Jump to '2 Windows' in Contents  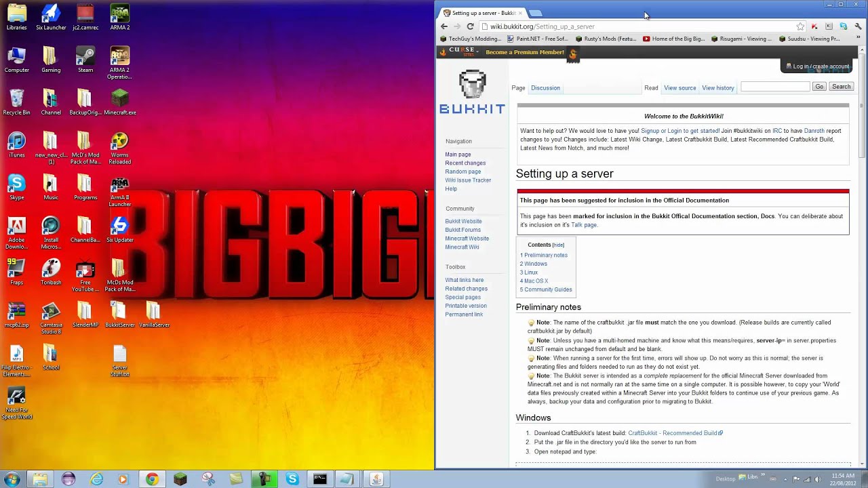[x=534, y=264]
